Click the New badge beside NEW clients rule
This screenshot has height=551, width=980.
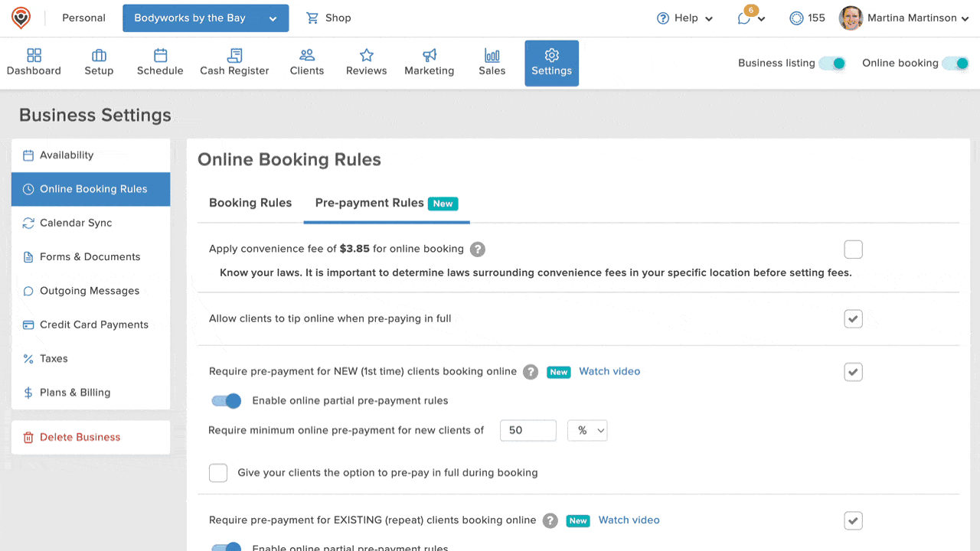click(x=559, y=373)
